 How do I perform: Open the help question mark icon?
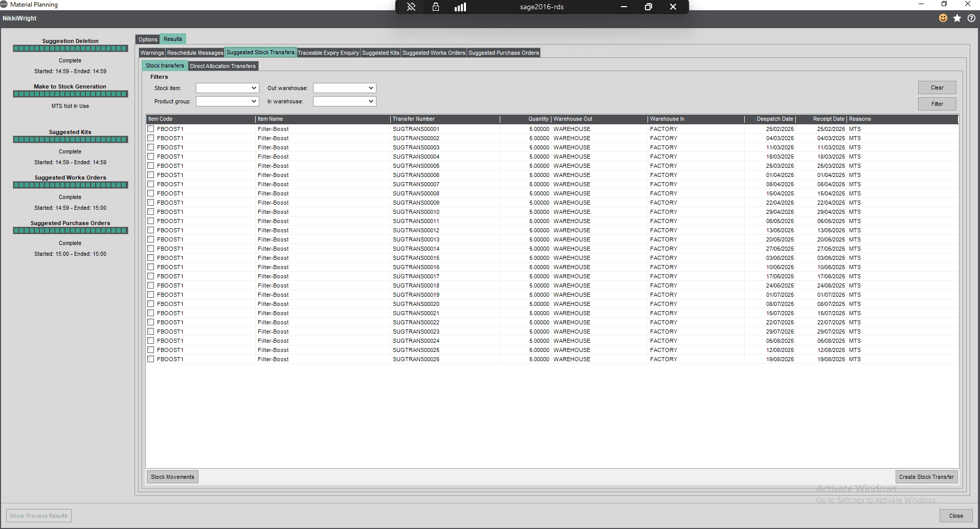pyautogui.click(x=971, y=18)
